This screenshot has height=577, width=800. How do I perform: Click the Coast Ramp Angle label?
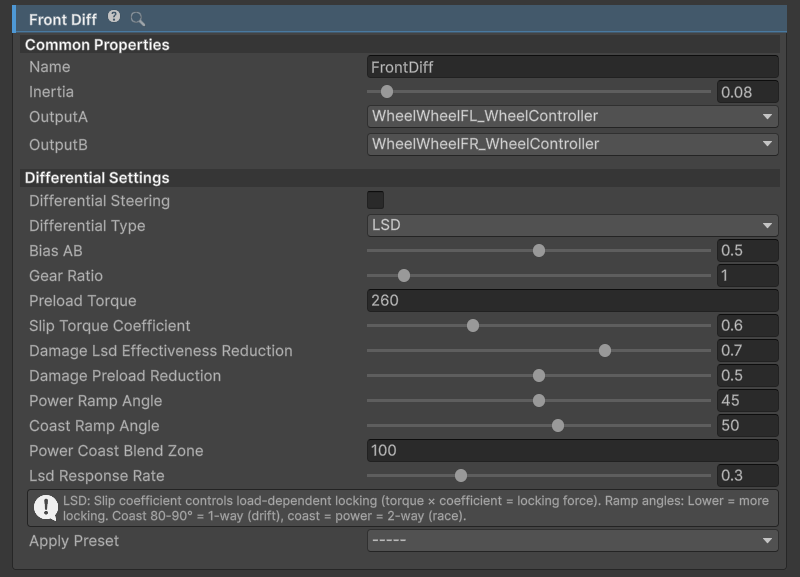pyautogui.click(x=94, y=426)
